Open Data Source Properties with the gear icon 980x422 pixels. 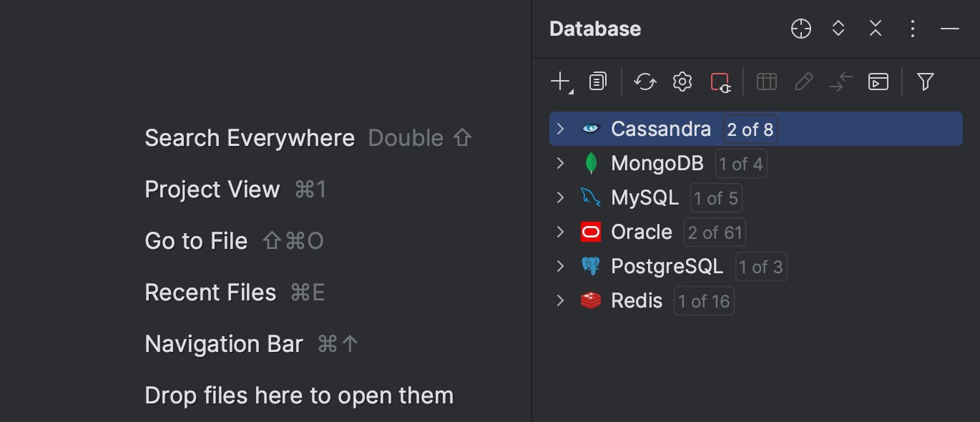[x=682, y=81]
